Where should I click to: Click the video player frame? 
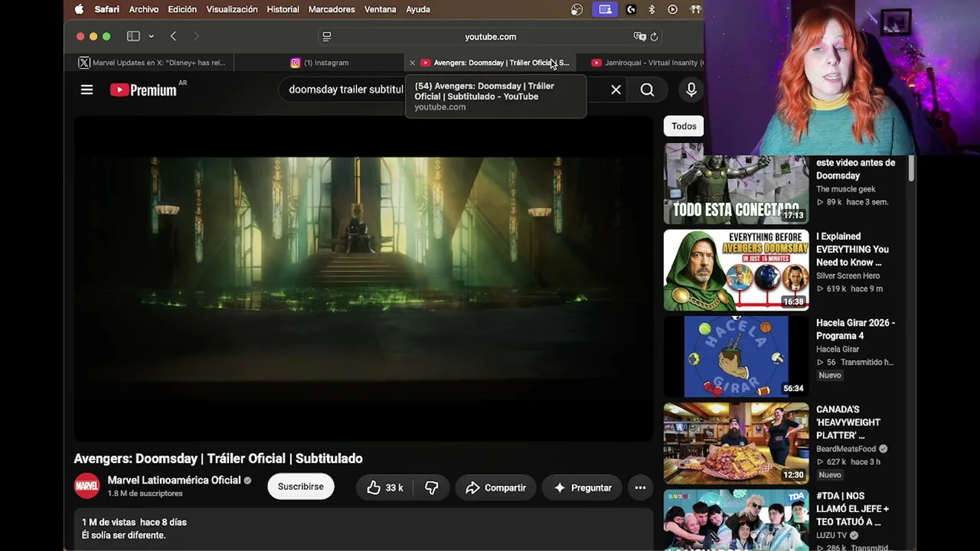pos(364,279)
